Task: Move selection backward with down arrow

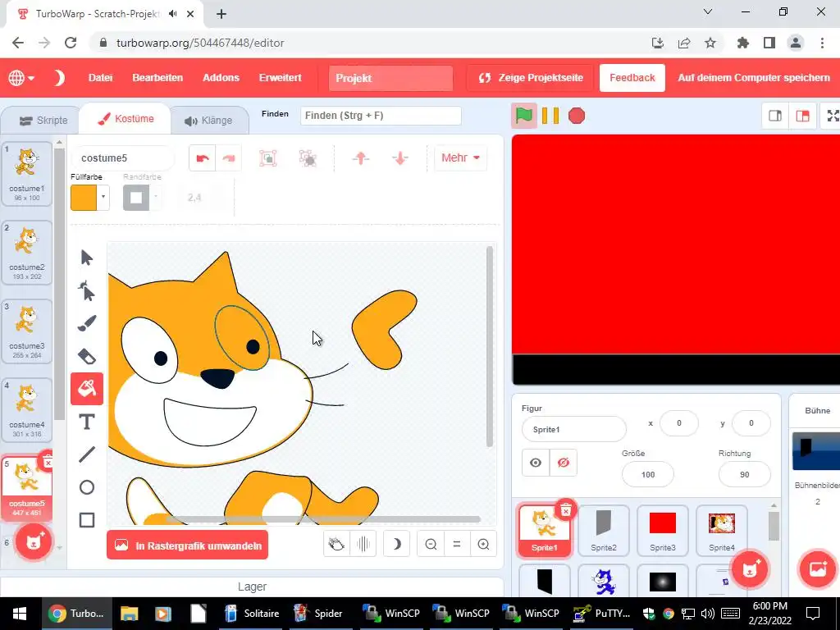Action: pyautogui.click(x=400, y=158)
